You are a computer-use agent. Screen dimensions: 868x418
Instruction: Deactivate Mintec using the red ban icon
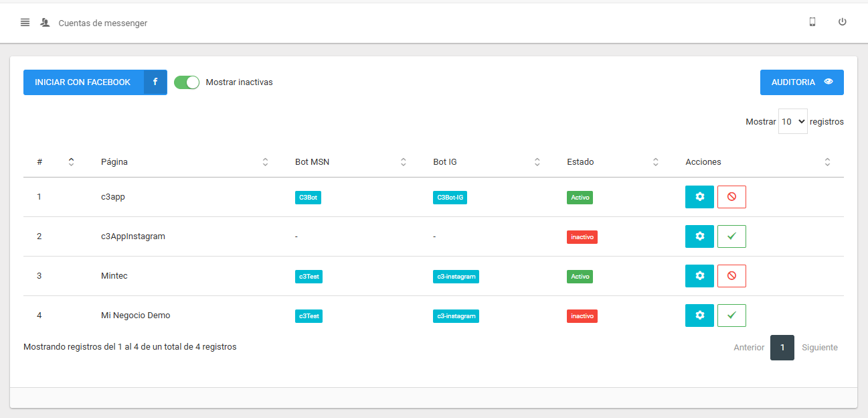click(x=731, y=276)
